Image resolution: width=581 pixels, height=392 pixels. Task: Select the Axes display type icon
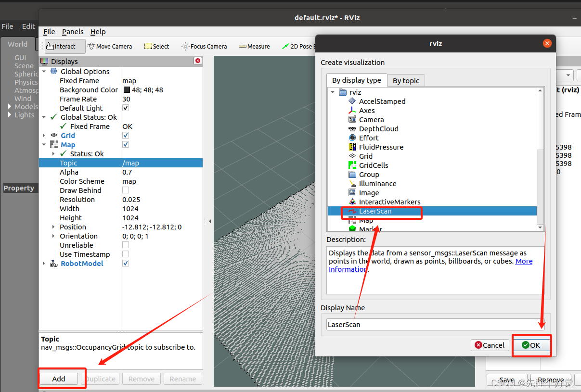click(x=352, y=110)
